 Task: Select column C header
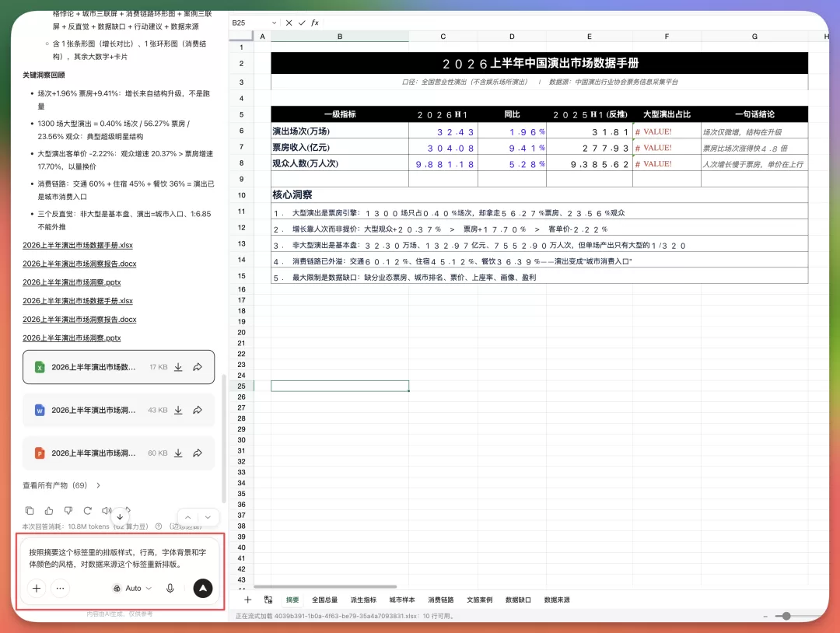[x=443, y=37]
